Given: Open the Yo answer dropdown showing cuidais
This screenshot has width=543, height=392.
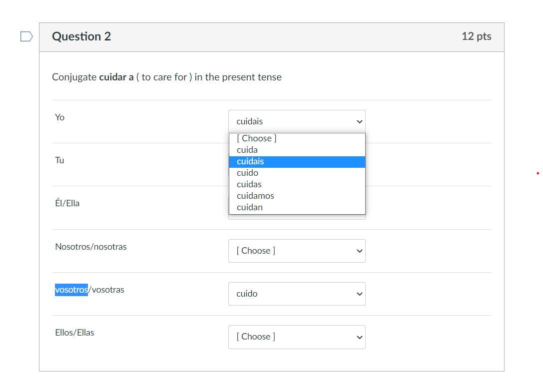Looking at the screenshot, I should tap(297, 121).
